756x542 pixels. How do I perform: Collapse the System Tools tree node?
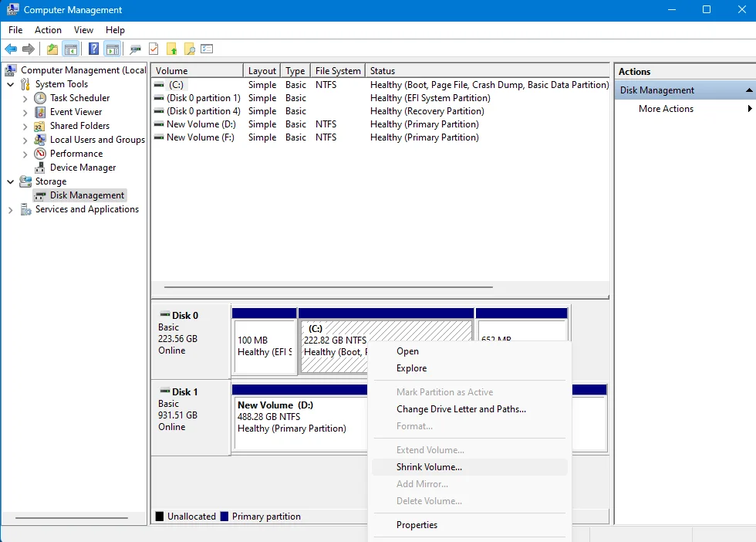[10, 84]
